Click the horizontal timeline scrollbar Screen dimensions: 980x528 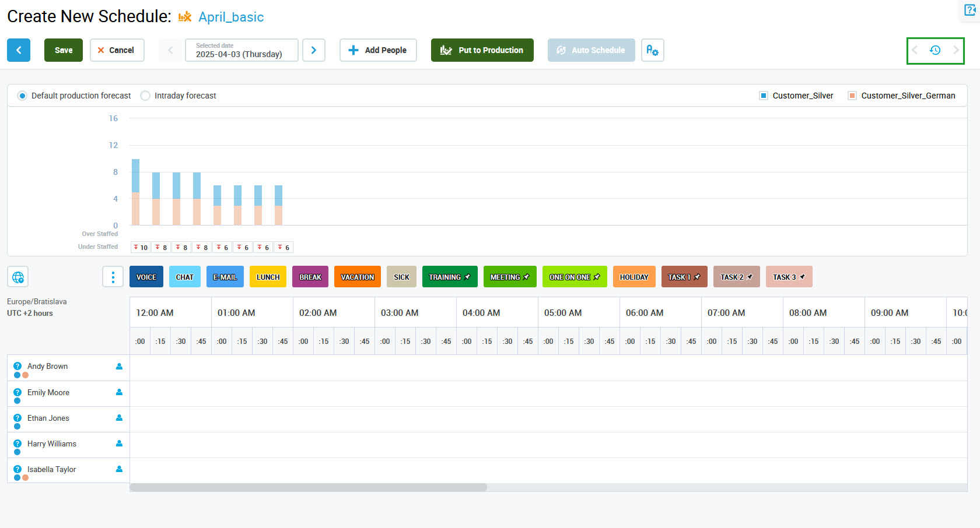308,487
